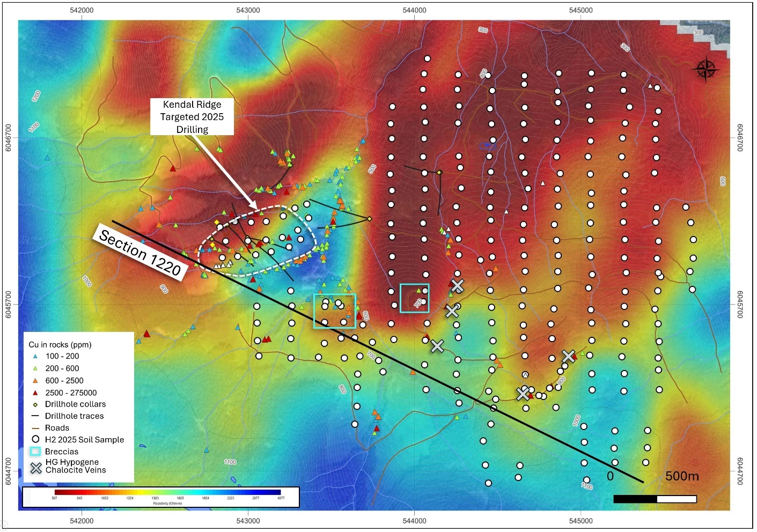Select the Section 1220 label

141,253
